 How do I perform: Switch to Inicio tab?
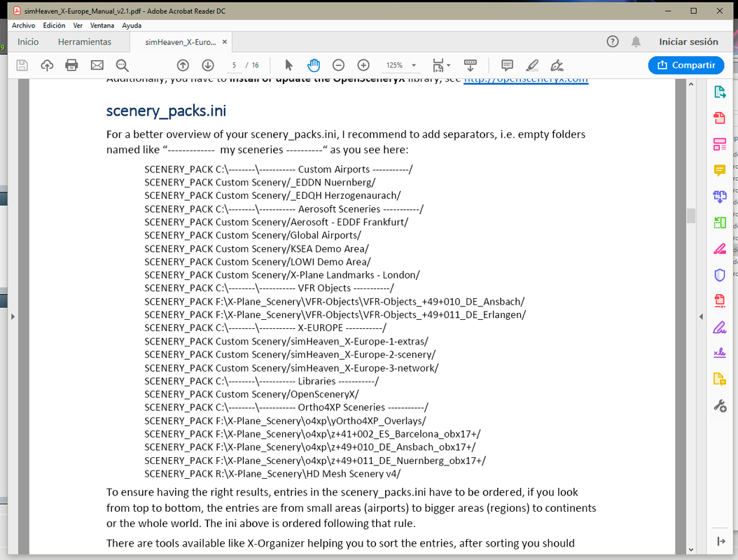coord(28,42)
